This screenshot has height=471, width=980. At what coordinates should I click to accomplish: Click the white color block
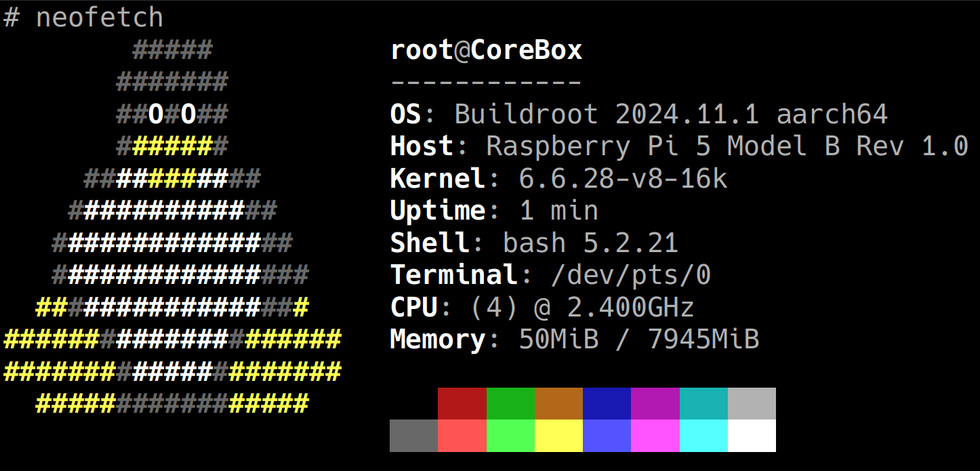click(752, 436)
